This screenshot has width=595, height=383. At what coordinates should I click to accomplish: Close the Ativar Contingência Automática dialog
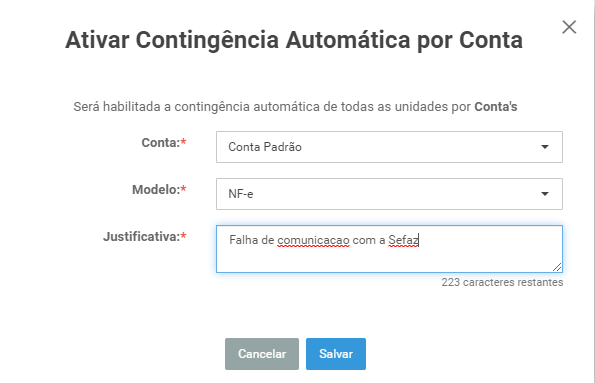tap(569, 27)
